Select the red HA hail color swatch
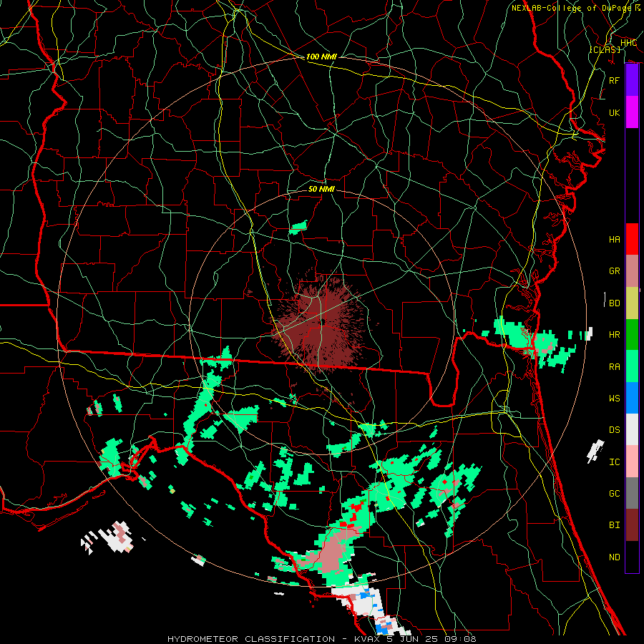This screenshot has height=644, width=644. [x=632, y=239]
